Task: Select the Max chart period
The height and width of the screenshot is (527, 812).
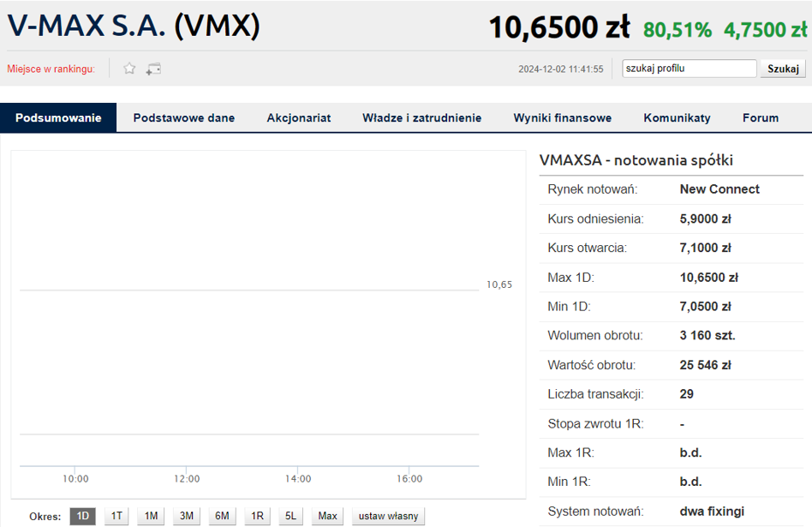Action: [327, 516]
